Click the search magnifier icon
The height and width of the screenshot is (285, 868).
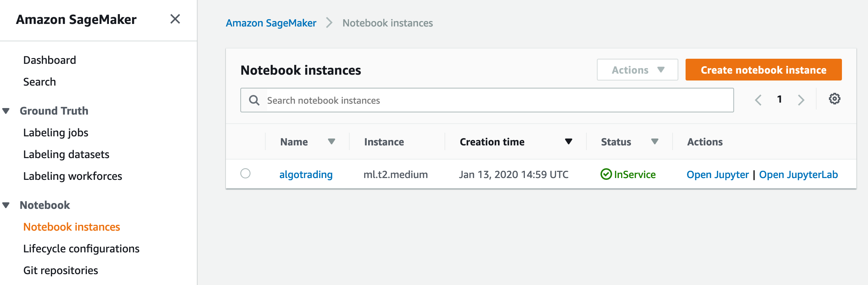254,100
